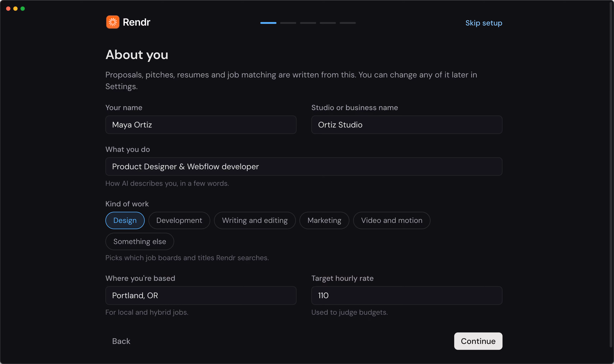Close the window with the red button
This screenshot has height=364, width=614.
click(8, 9)
